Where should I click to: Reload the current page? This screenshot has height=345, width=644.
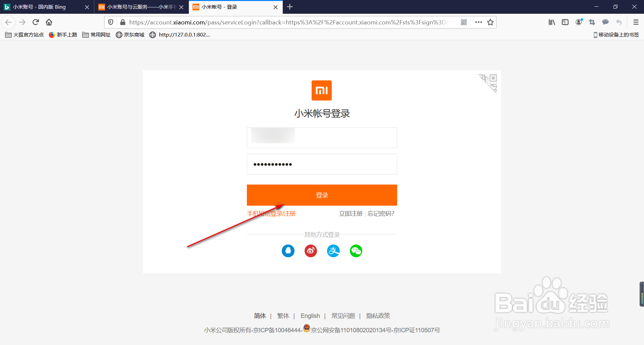pyautogui.click(x=36, y=22)
